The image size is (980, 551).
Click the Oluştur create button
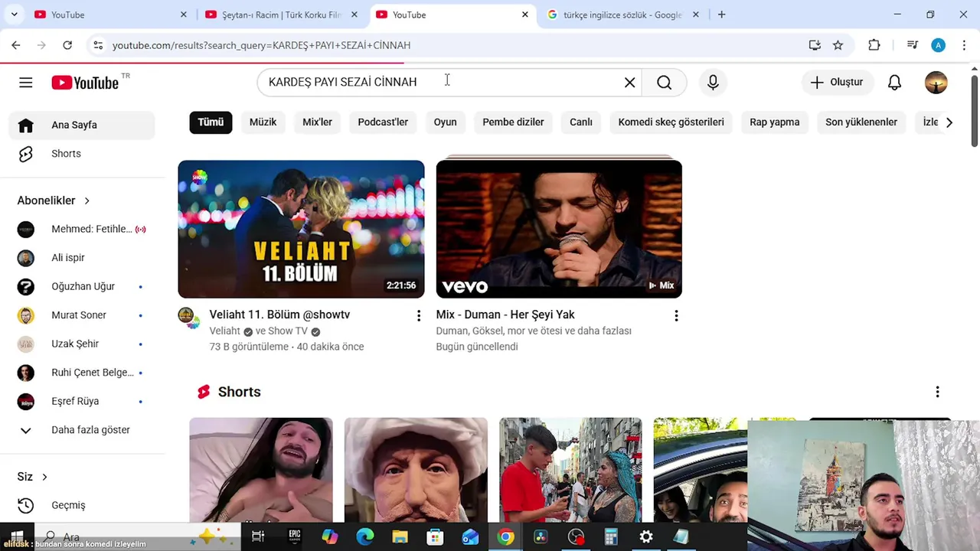[837, 82]
